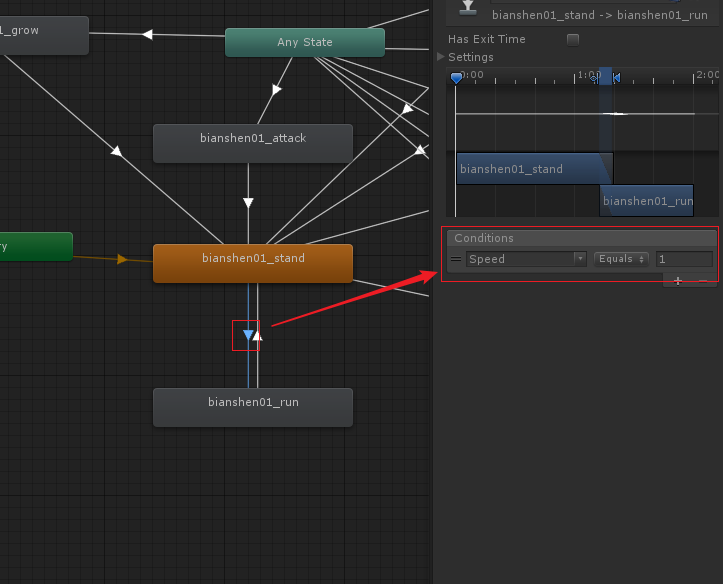The width and height of the screenshot is (723, 584).
Task: Click transition arrow from attack to stand
Action: coord(248,203)
